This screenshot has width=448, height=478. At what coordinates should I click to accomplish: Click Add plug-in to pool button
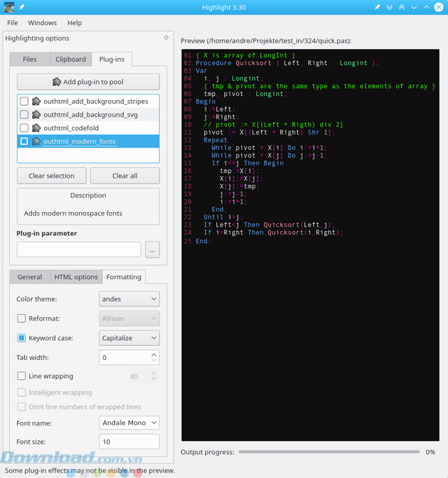pyautogui.click(x=88, y=82)
